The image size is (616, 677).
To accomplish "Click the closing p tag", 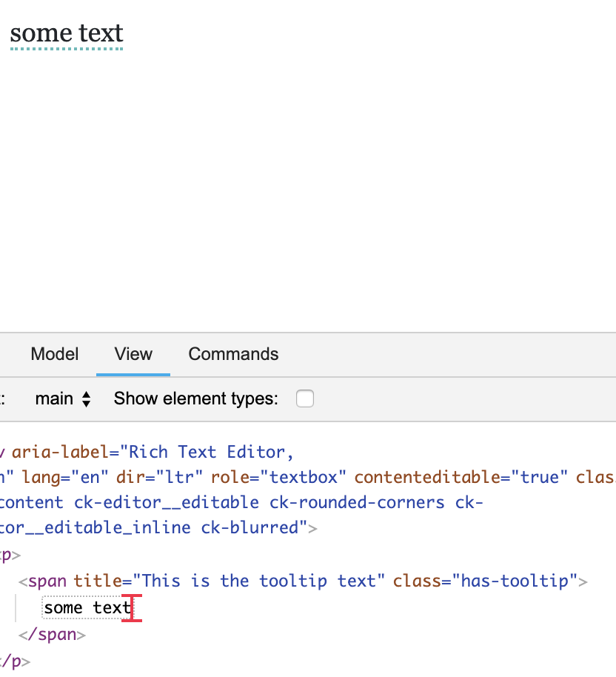I will 13,661.
